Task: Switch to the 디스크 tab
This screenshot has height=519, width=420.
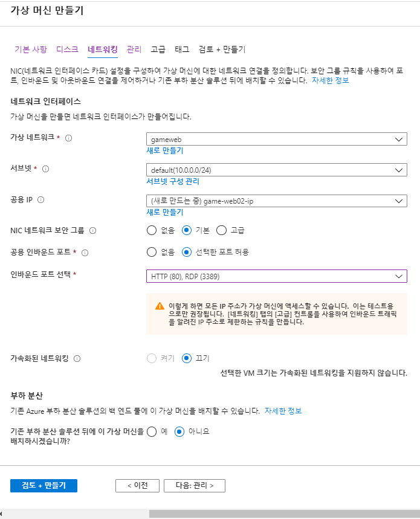Action: 67,50
